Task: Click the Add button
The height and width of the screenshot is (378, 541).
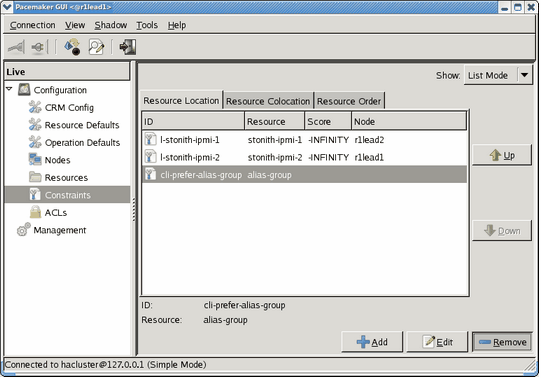Action: tap(372, 342)
